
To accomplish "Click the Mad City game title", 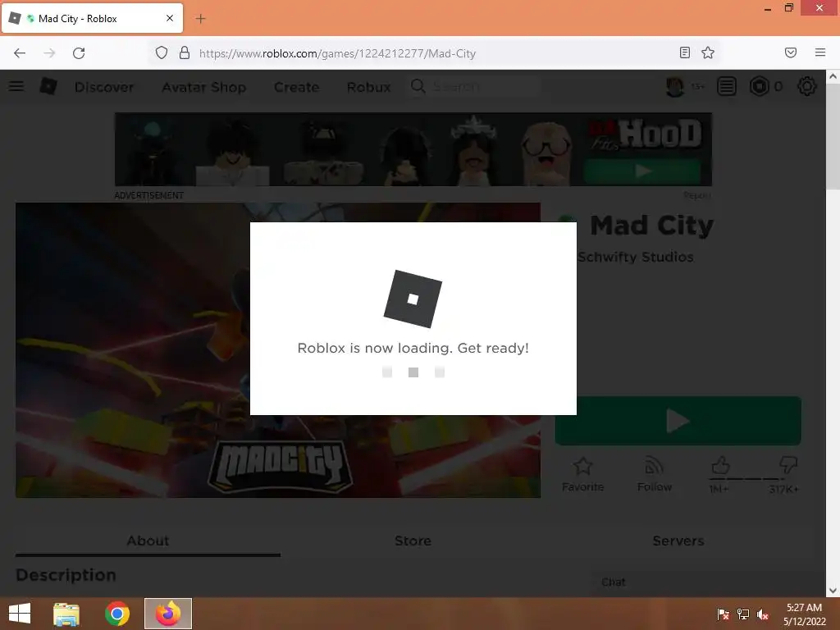I will pos(652,225).
